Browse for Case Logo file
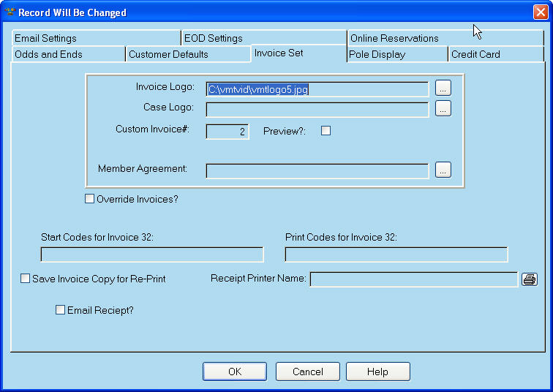The height and width of the screenshot is (392, 553). point(443,109)
